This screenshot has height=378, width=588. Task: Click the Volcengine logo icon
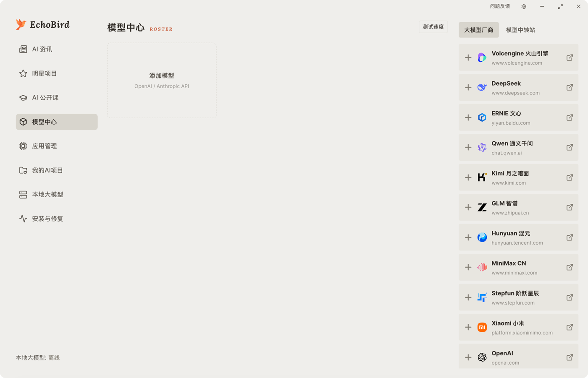click(482, 57)
